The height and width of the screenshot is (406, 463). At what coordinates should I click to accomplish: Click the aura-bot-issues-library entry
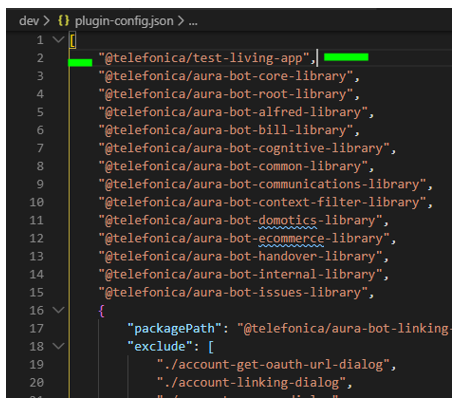[233, 292]
